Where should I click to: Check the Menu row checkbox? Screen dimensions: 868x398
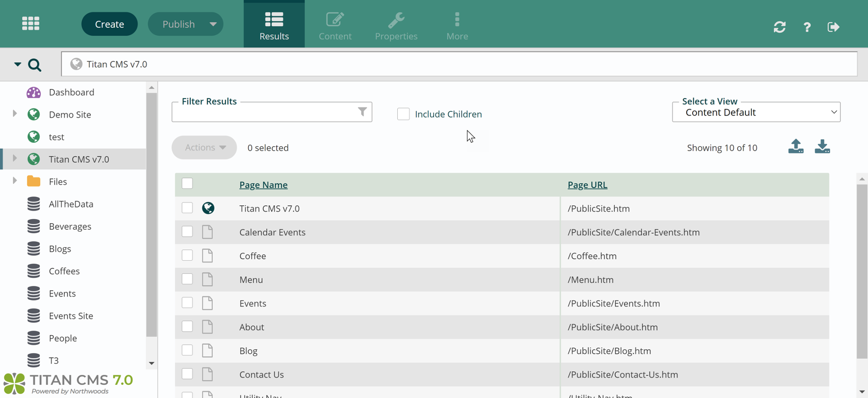tap(187, 279)
